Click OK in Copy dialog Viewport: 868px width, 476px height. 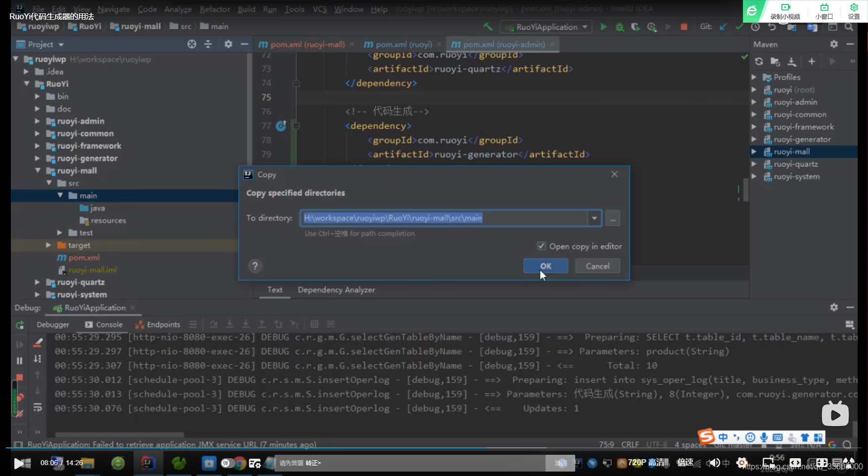(546, 266)
